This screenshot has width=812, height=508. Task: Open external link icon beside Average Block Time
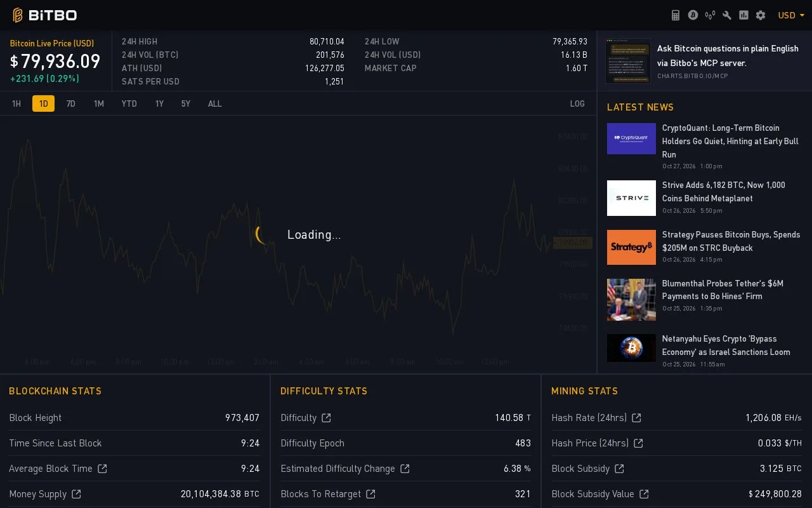[102, 469]
